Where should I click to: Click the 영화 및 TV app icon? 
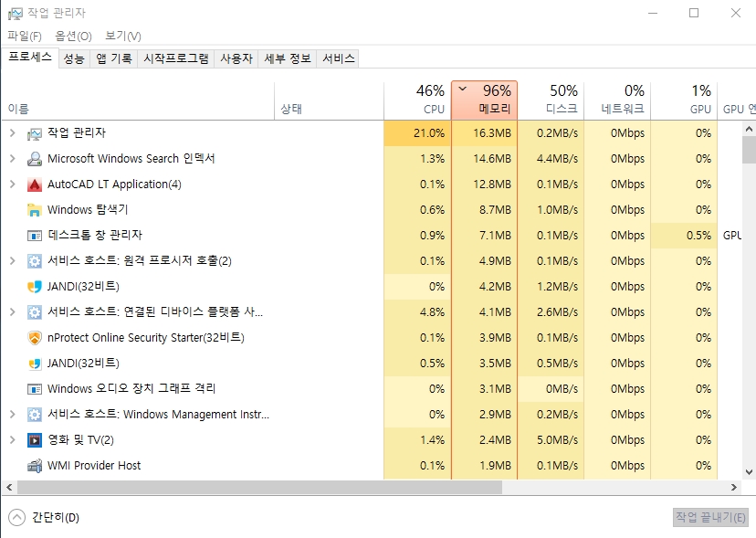[x=35, y=440]
